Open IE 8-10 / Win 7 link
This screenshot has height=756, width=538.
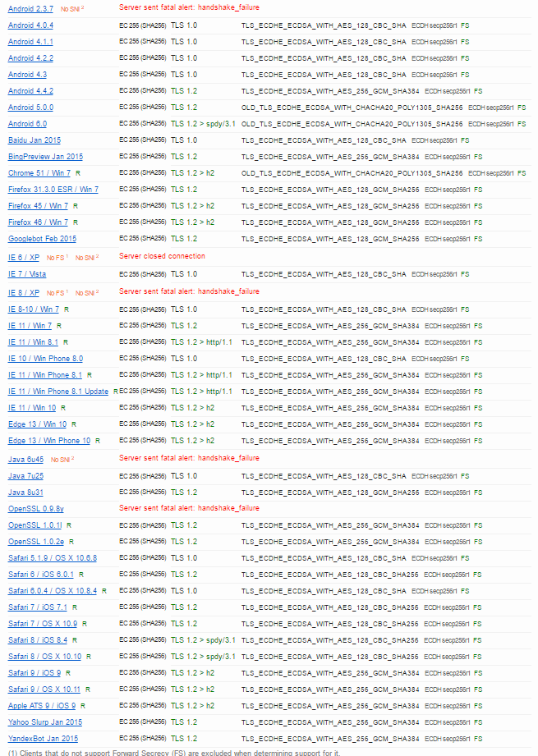coord(34,309)
